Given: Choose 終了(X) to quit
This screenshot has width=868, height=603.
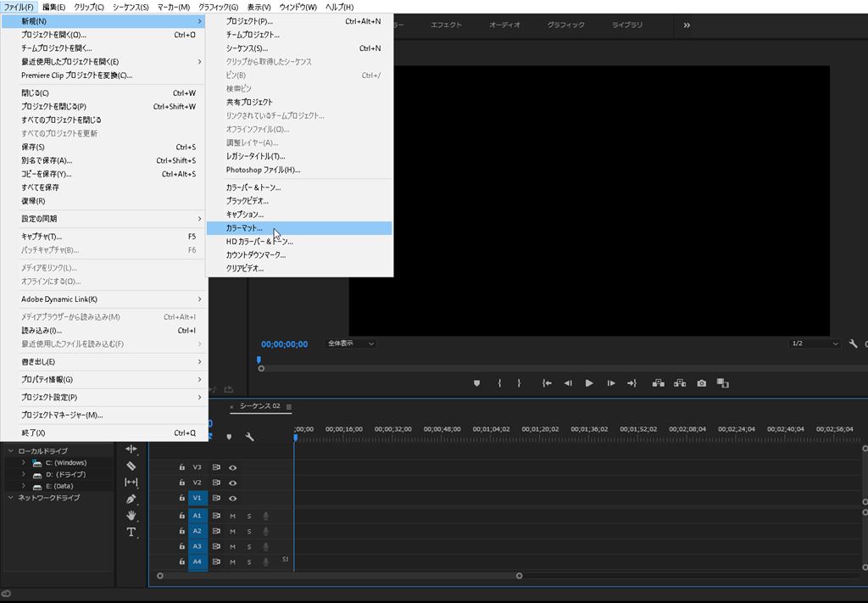Looking at the screenshot, I should tap(104, 433).
